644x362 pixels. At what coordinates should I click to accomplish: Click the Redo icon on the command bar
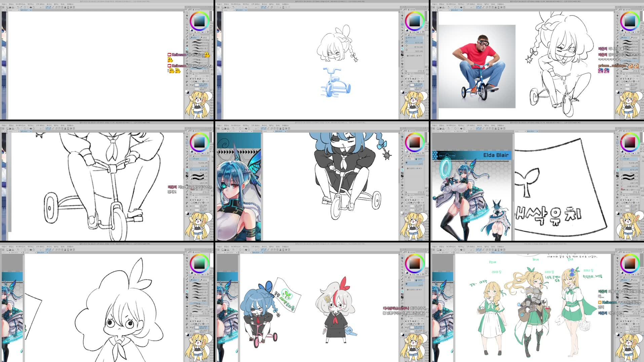pyautogui.click(x=21, y=7)
